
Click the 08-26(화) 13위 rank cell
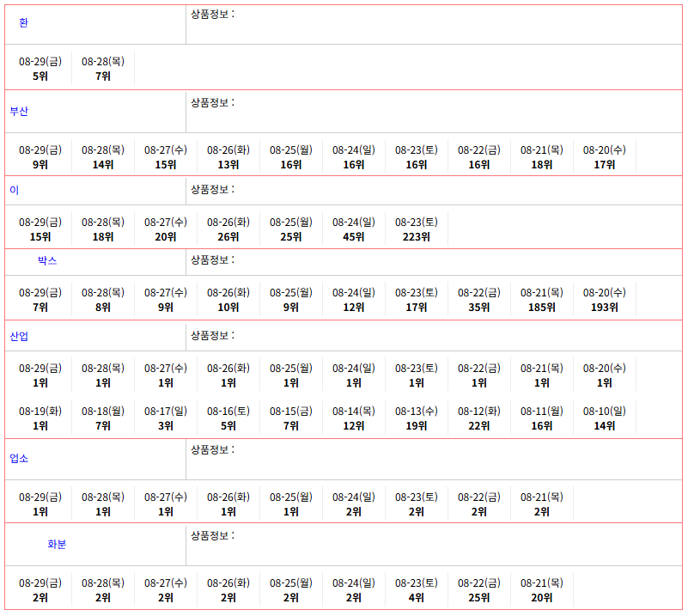coord(228,157)
